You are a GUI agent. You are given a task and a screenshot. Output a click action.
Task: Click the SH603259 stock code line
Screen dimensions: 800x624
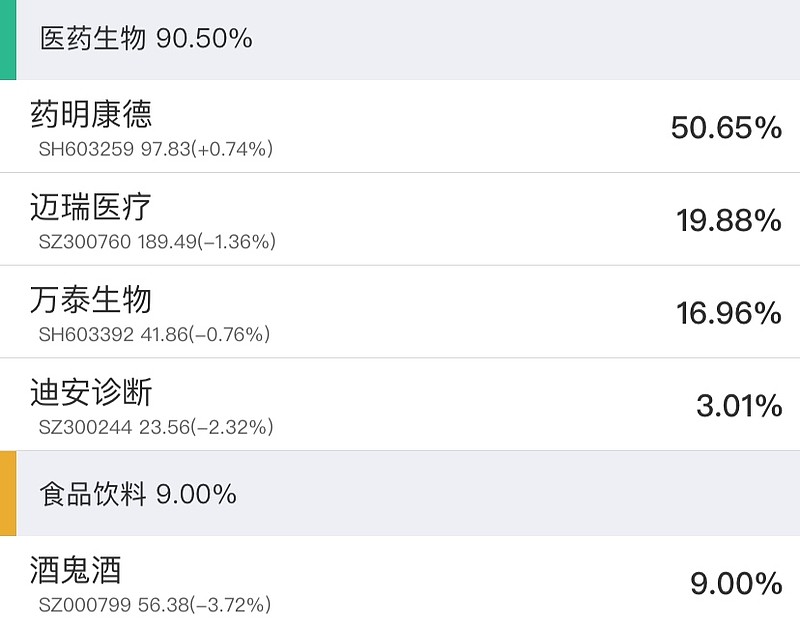pos(156,149)
